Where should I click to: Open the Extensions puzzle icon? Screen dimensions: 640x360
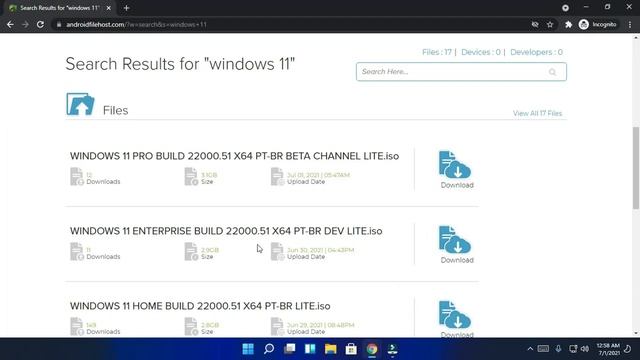[569, 24]
